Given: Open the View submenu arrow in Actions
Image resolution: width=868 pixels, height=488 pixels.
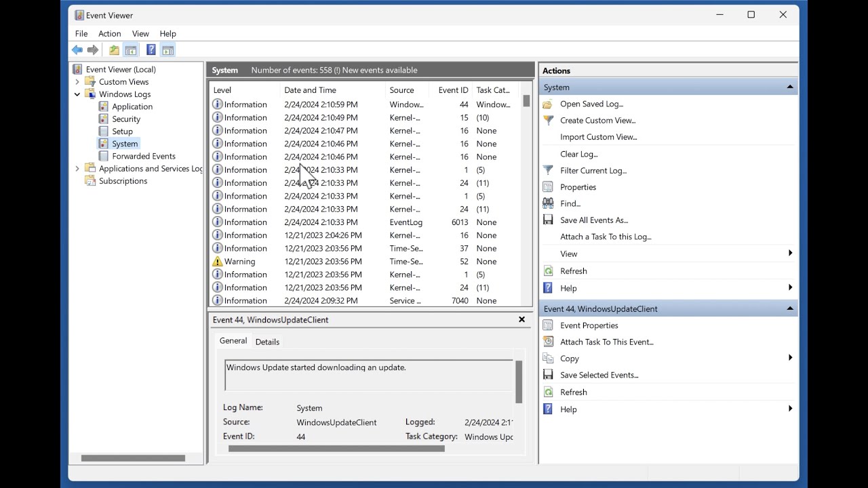Looking at the screenshot, I should point(790,253).
